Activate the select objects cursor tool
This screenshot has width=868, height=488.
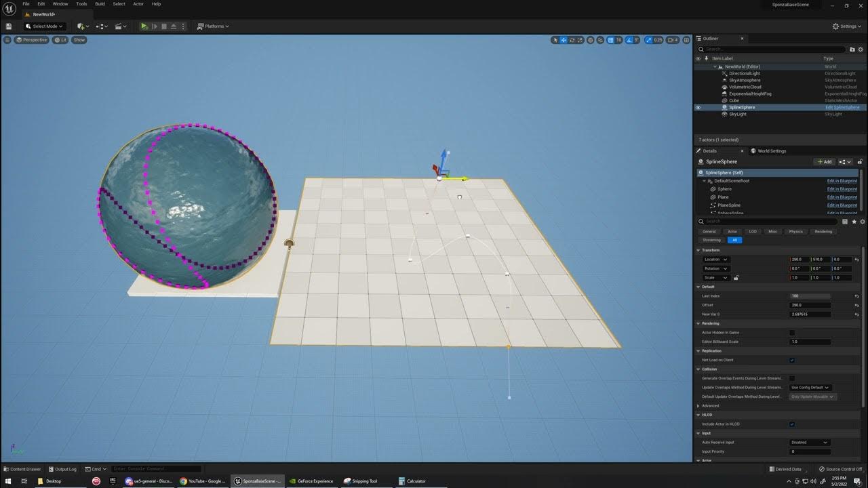point(555,40)
